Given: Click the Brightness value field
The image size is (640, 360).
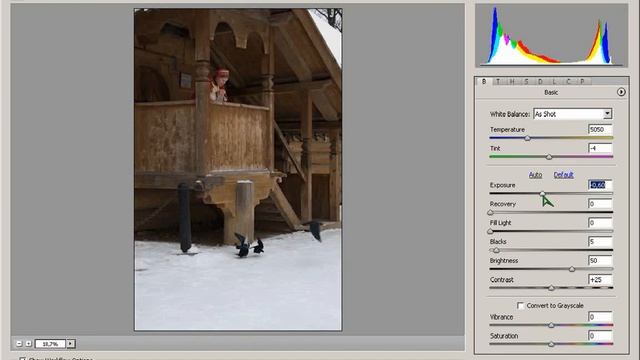Looking at the screenshot, I should 600,260.
